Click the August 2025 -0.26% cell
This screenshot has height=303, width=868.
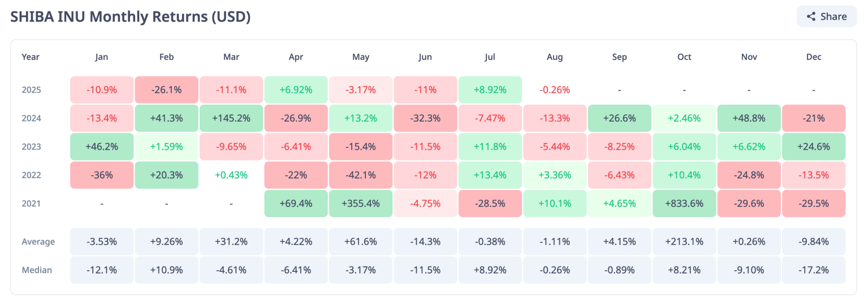(x=555, y=90)
